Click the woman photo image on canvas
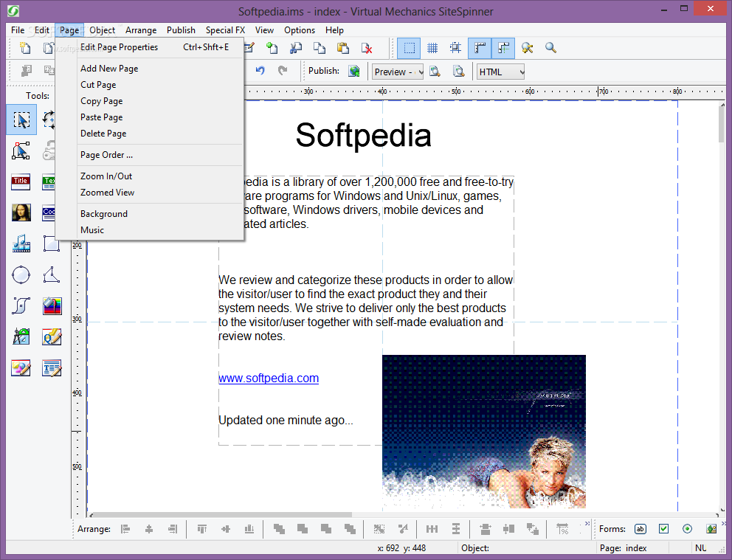 tap(484, 432)
